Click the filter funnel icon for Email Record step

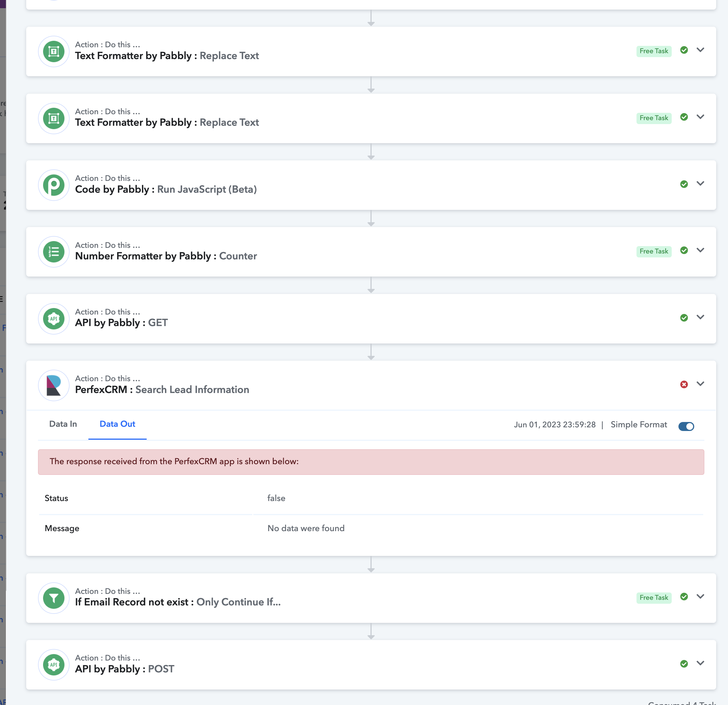click(x=54, y=598)
